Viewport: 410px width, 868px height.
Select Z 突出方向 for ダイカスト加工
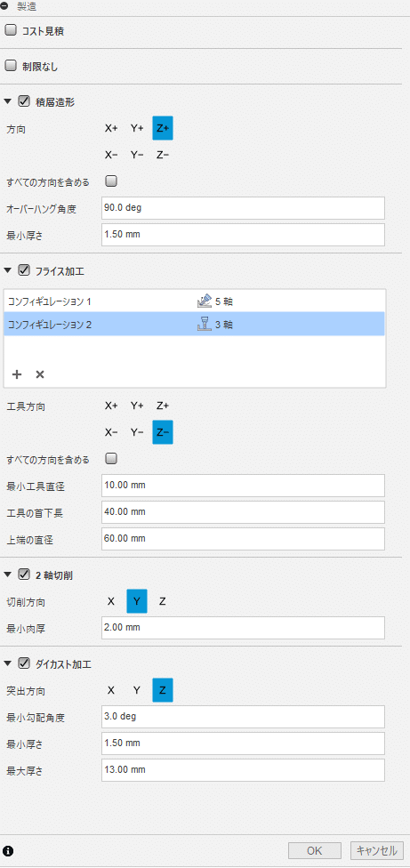click(x=163, y=690)
